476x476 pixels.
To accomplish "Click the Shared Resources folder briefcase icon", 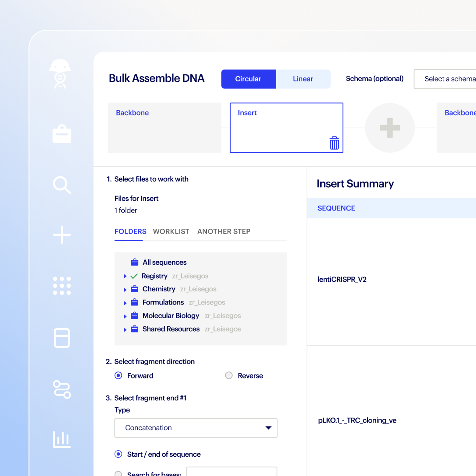I will click(134, 329).
